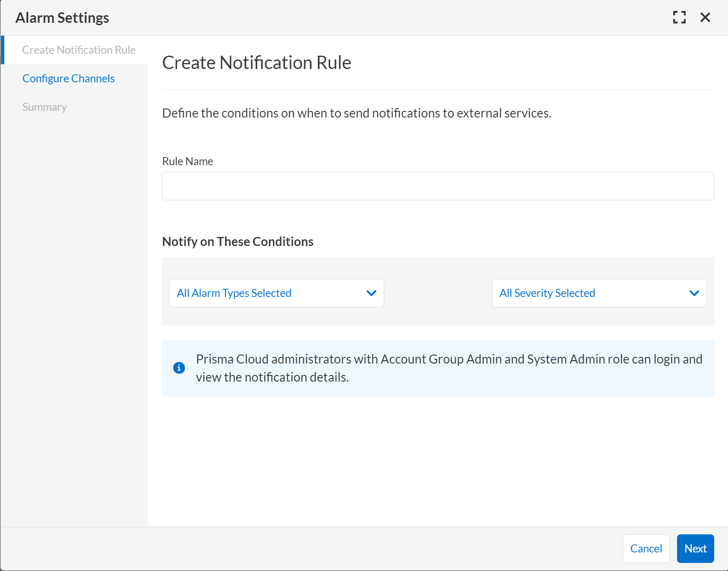Open the Summary step in the sidebar

(x=44, y=107)
